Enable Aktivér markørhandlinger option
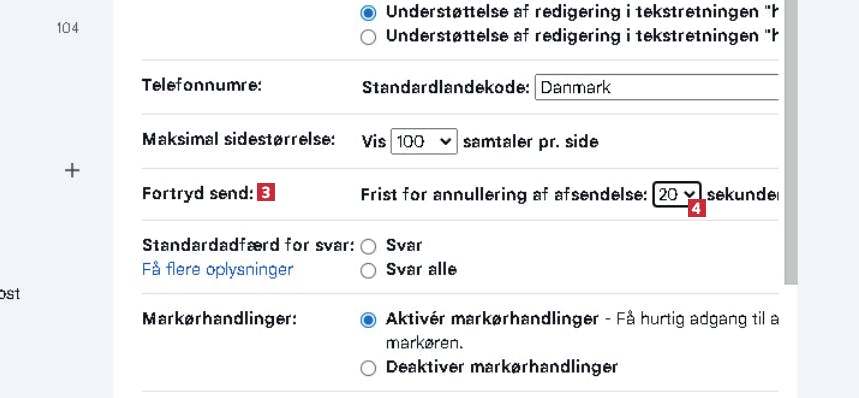This screenshot has width=859, height=398. click(x=368, y=320)
